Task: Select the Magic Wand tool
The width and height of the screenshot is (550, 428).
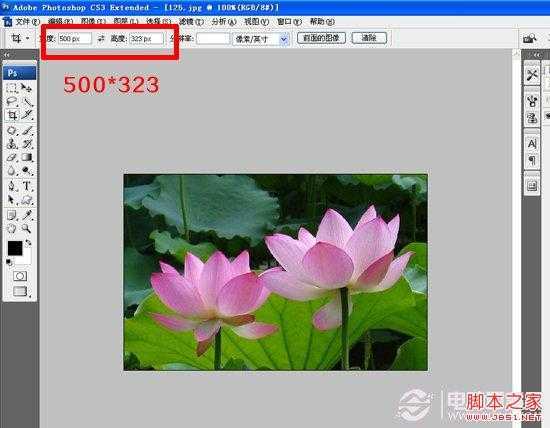Action: pyautogui.click(x=27, y=101)
